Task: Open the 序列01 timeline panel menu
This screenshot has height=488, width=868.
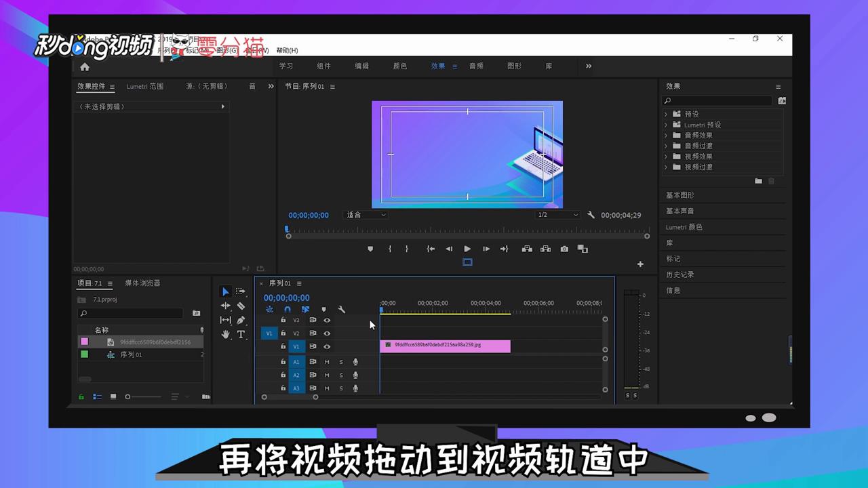Action: click(299, 283)
